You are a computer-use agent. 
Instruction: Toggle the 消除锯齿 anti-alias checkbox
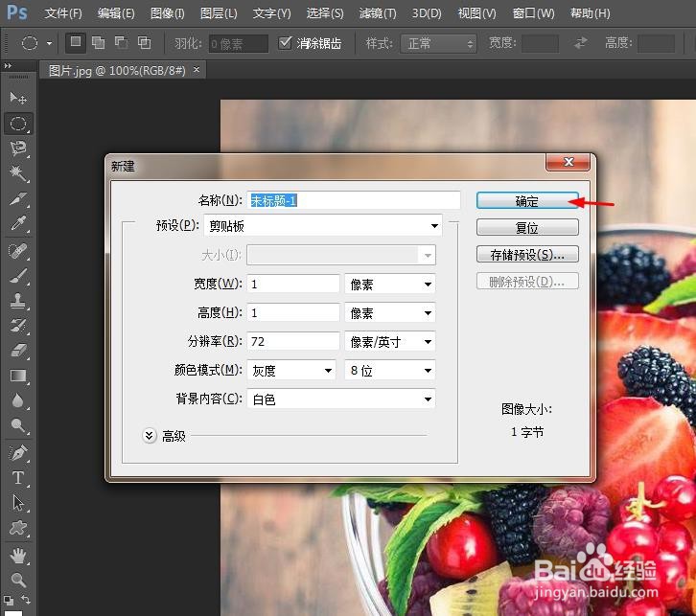point(285,43)
